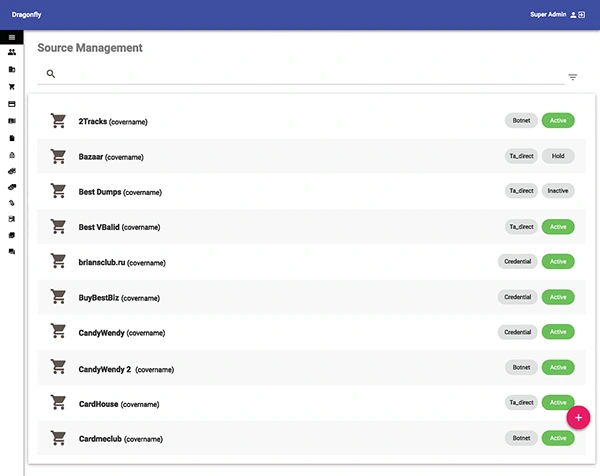Click the cart icon beside Best Dumps

coord(58,191)
